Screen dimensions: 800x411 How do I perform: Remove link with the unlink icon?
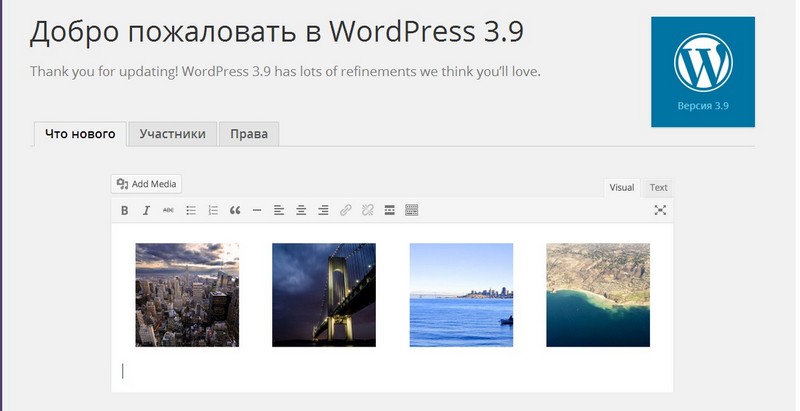[367, 210]
